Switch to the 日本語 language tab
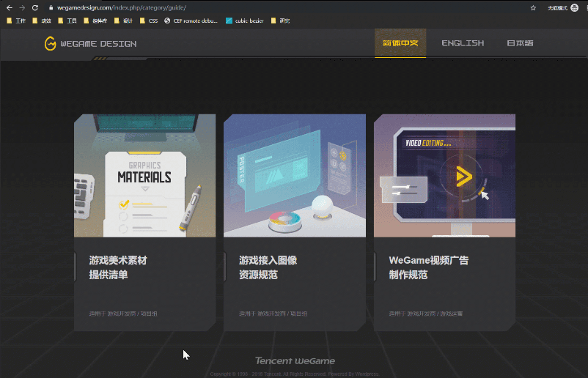The height and width of the screenshot is (378, 588). coord(520,43)
